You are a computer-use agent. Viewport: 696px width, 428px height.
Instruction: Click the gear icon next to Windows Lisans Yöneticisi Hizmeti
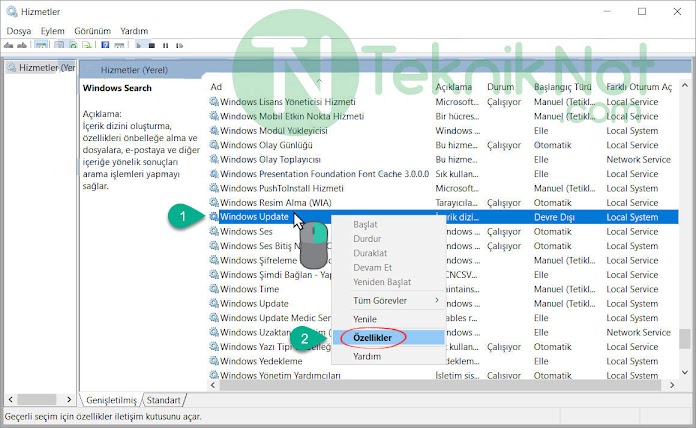tap(214, 102)
